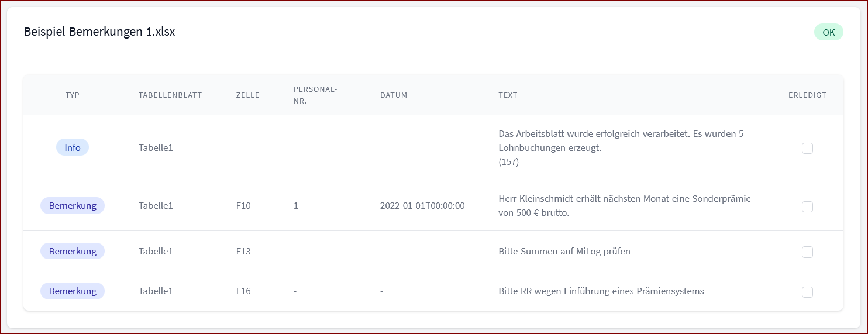This screenshot has width=868, height=334.
Task: Click the date value 2022-01-01T00:00:00
Action: [422, 206]
